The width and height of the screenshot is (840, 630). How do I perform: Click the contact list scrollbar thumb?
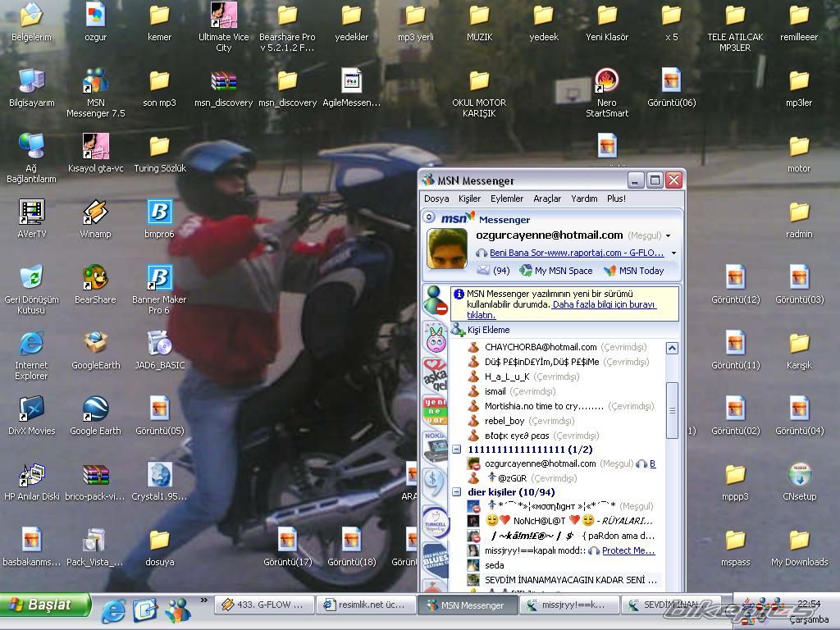pos(672,410)
